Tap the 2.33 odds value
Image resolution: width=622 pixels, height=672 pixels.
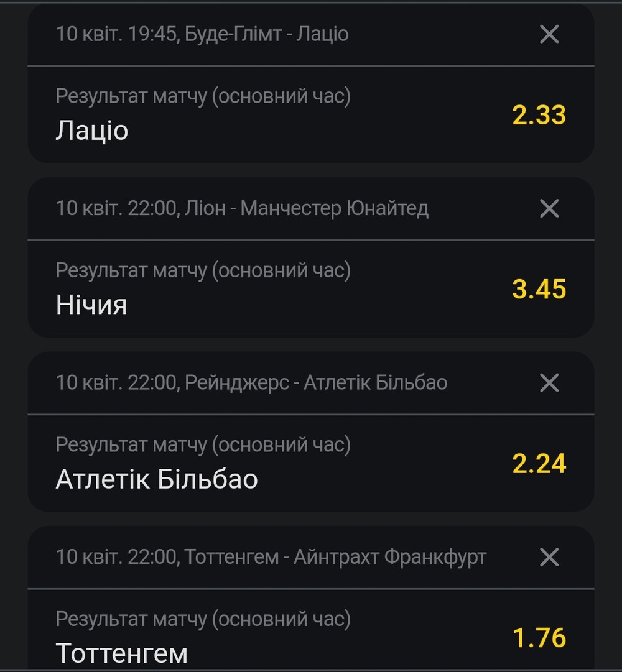tap(539, 115)
